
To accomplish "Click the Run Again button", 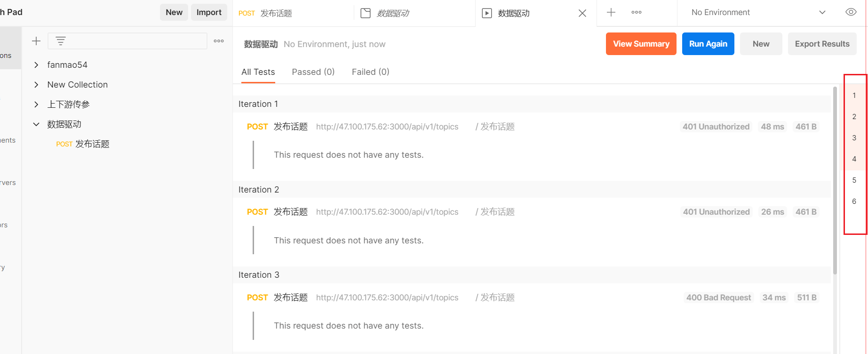I will [708, 44].
